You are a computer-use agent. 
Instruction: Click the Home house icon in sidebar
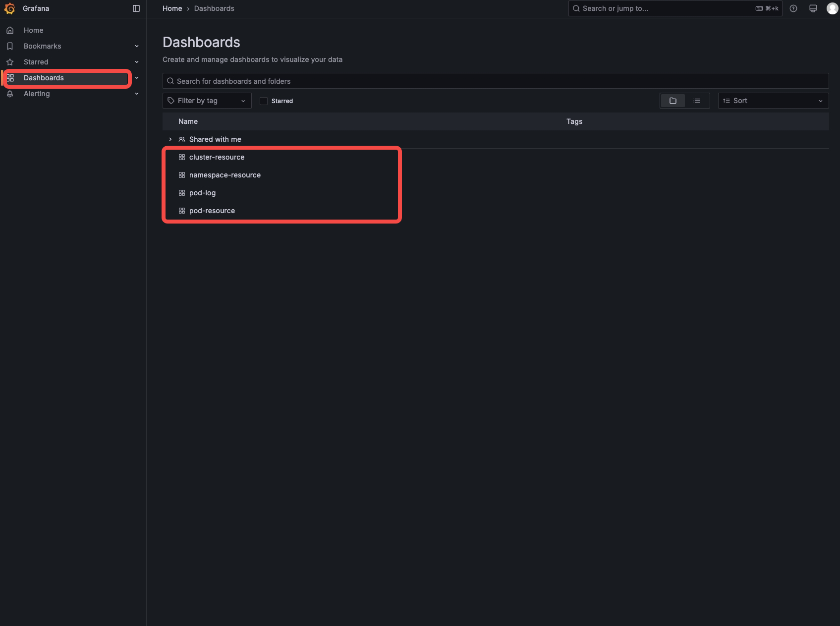[10, 30]
